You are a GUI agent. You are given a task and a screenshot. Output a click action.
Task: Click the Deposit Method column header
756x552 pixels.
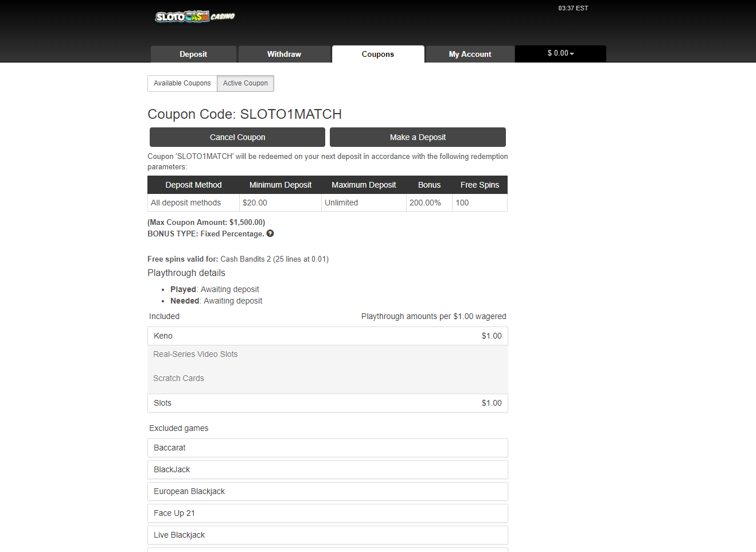tap(193, 185)
